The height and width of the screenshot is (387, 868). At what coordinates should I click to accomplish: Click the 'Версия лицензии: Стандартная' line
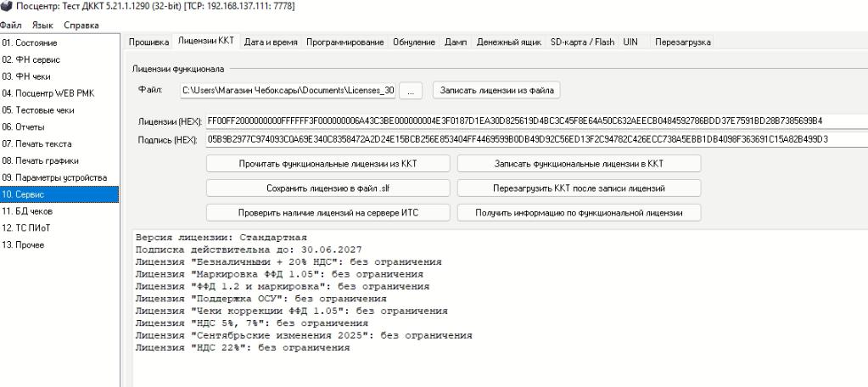coord(221,238)
